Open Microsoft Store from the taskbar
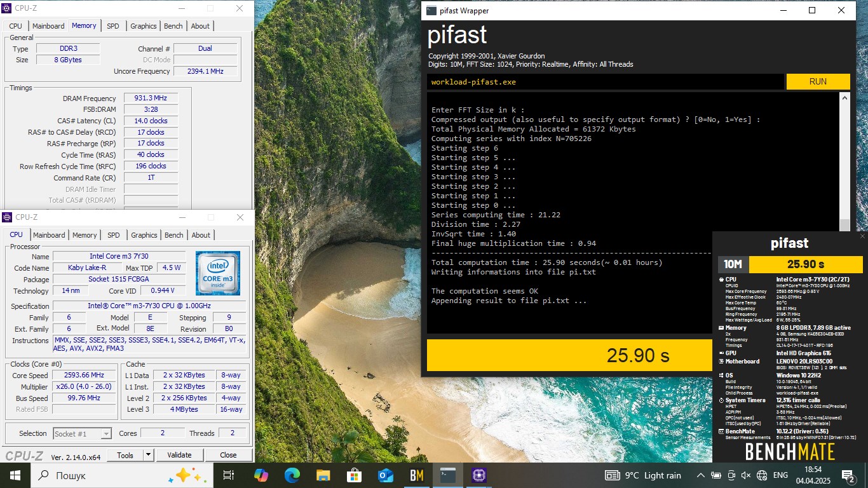 point(354,475)
